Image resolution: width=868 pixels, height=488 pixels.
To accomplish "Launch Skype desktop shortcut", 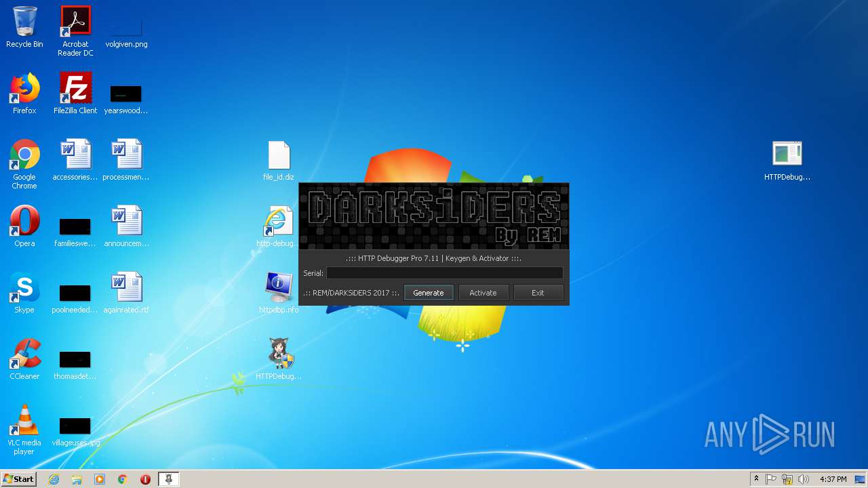I will point(24,293).
